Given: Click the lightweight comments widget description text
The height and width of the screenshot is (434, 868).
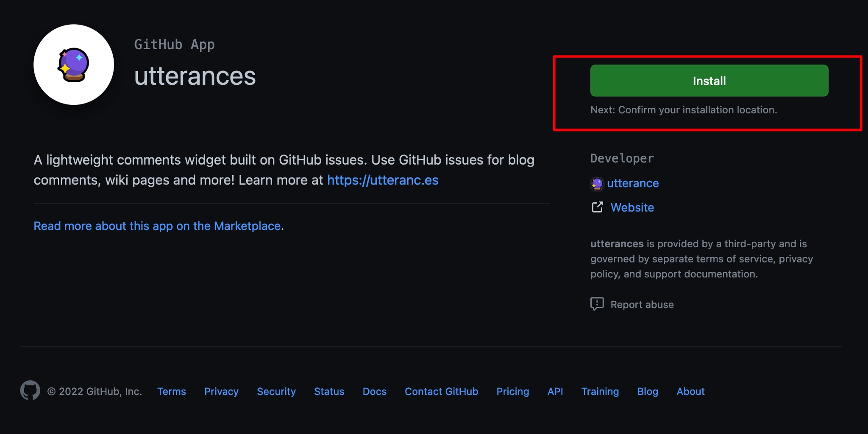Looking at the screenshot, I should tap(284, 170).
